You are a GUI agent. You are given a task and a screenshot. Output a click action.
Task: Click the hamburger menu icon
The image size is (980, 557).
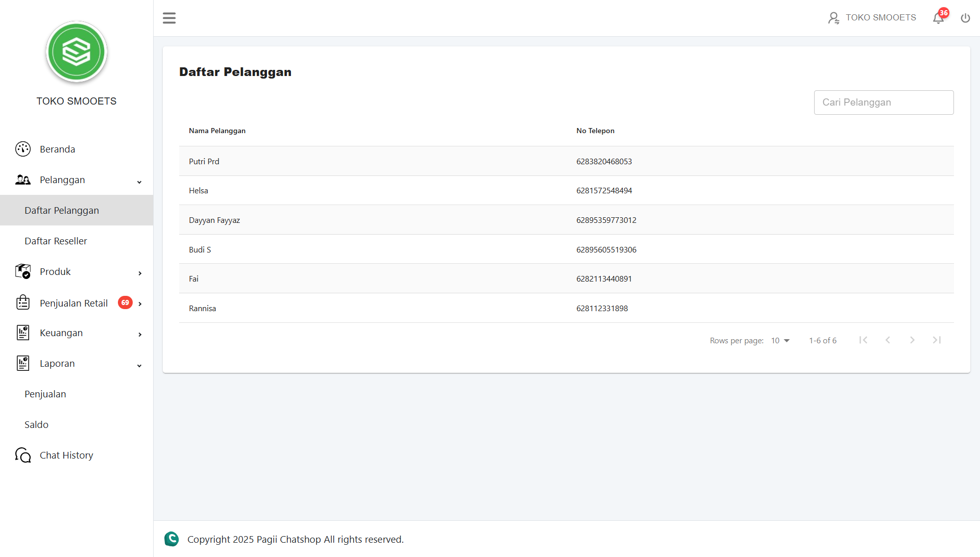pos(169,18)
